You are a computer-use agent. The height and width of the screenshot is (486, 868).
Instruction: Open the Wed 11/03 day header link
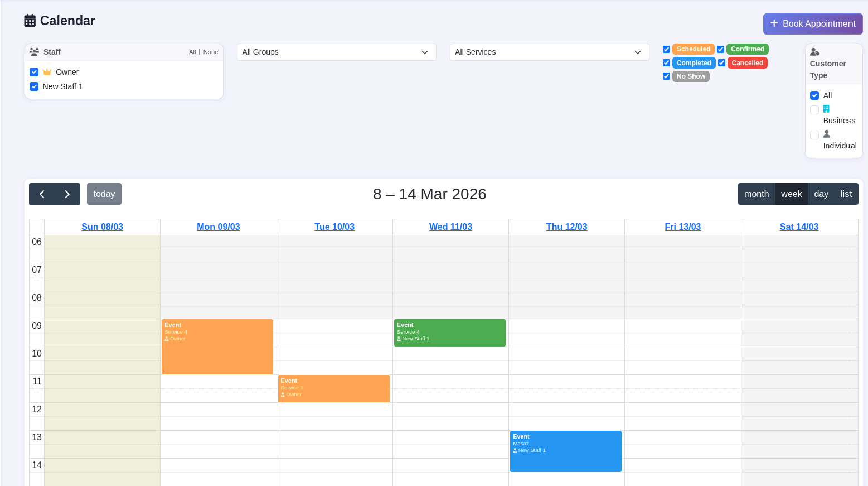coord(450,227)
